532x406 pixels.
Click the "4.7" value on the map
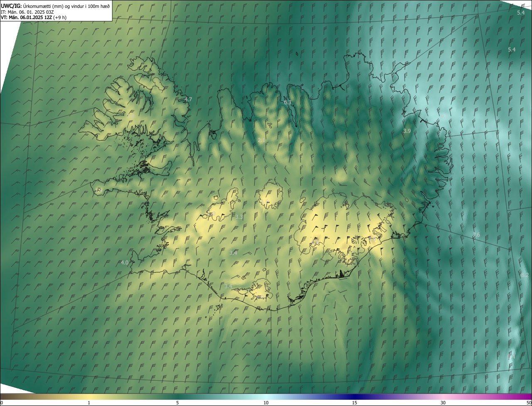pyautogui.click(x=188, y=100)
